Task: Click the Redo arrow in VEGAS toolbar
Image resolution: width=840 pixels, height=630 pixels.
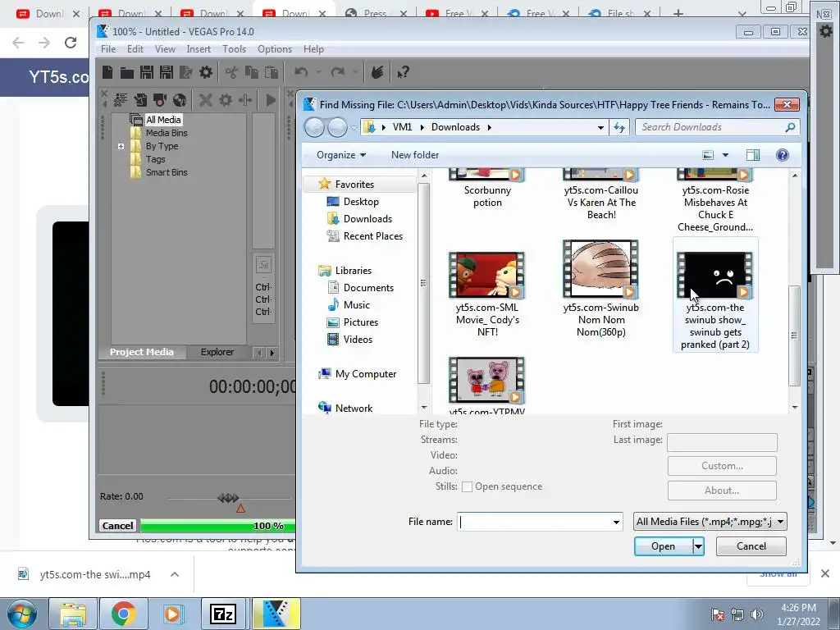Action: (337, 72)
